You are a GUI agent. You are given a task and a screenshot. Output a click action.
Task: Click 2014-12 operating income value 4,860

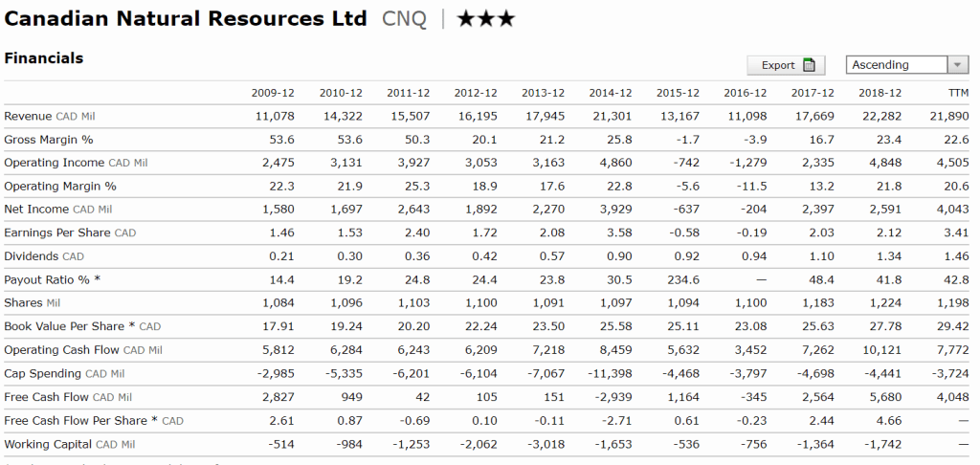tap(615, 163)
